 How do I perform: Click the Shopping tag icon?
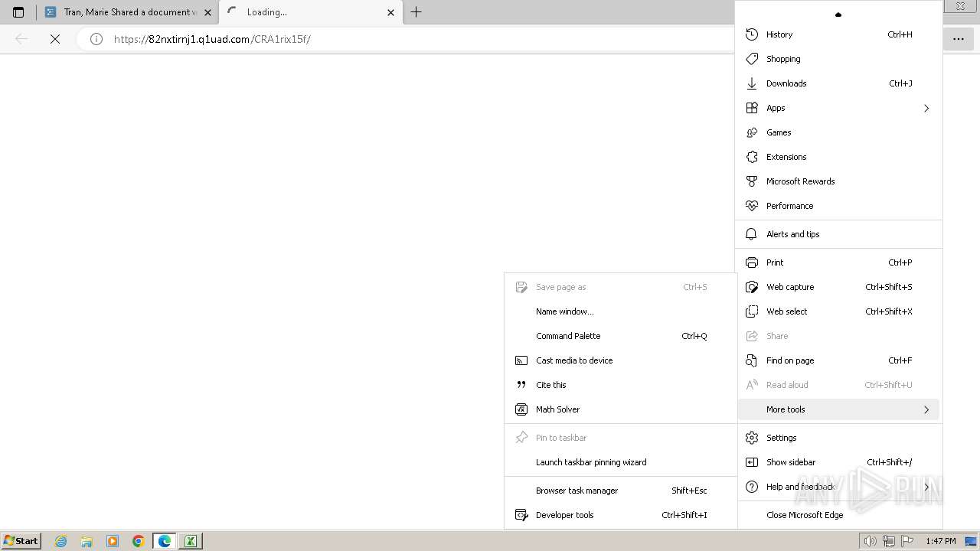(x=752, y=59)
